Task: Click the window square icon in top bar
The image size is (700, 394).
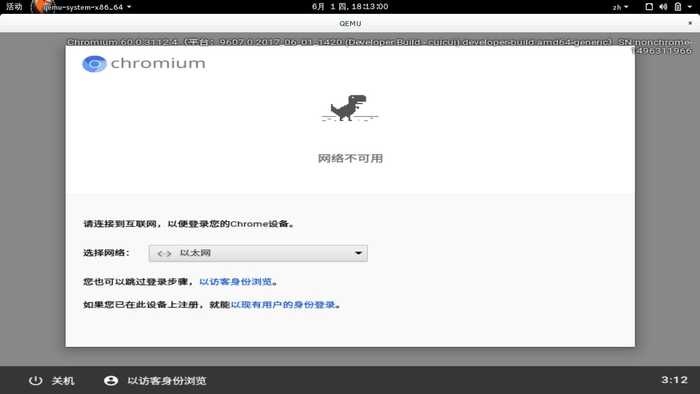Action: pyautogui.click(x=649, y=7)
